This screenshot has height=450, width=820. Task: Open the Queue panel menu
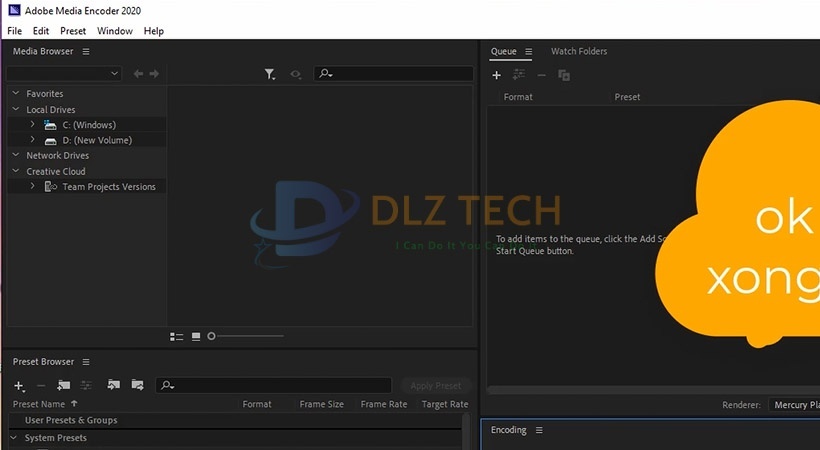click(x=529, y=51)
